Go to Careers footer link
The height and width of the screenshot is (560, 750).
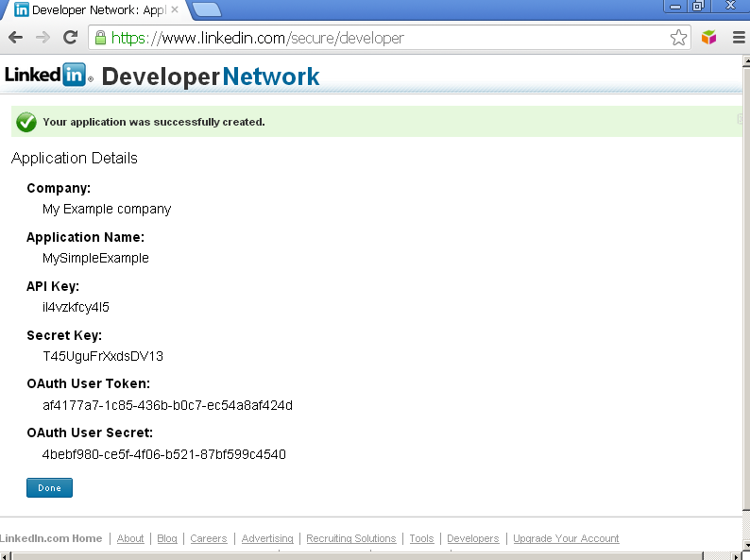209,538
